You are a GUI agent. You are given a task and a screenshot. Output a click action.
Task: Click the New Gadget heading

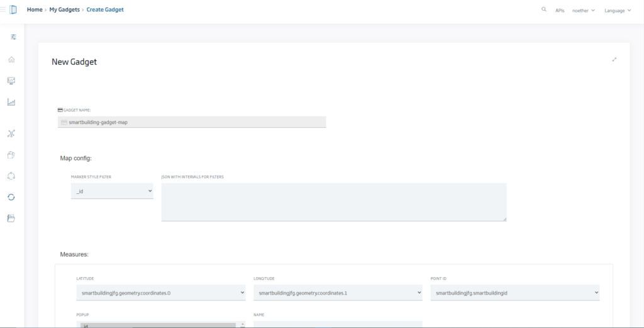74,62
